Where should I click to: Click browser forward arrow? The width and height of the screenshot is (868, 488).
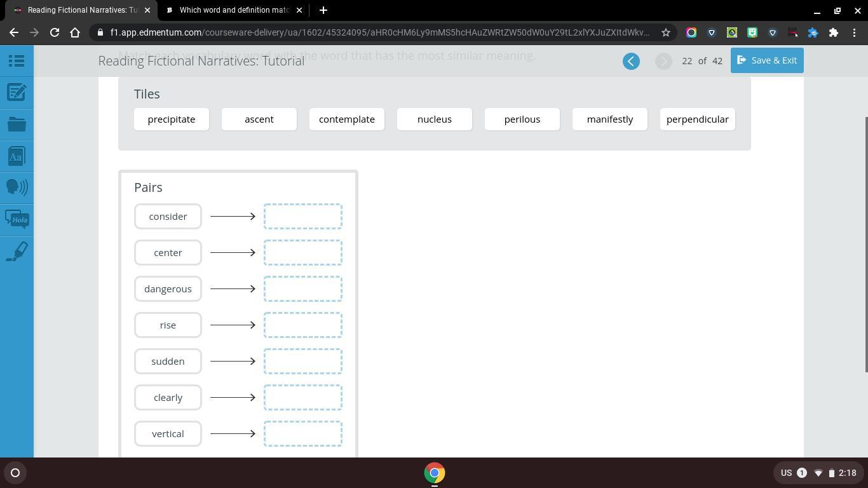34,32
